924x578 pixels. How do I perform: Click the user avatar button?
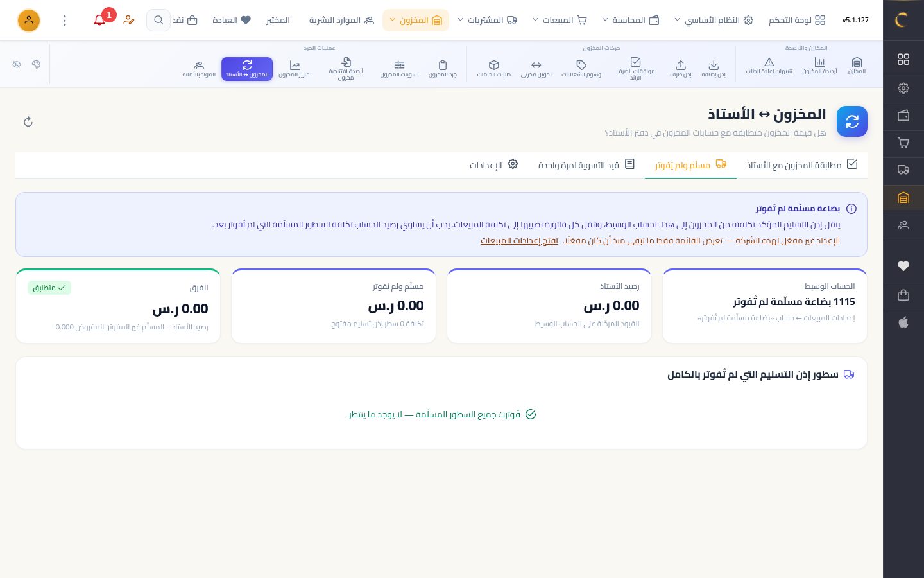(x=28, y=21)
